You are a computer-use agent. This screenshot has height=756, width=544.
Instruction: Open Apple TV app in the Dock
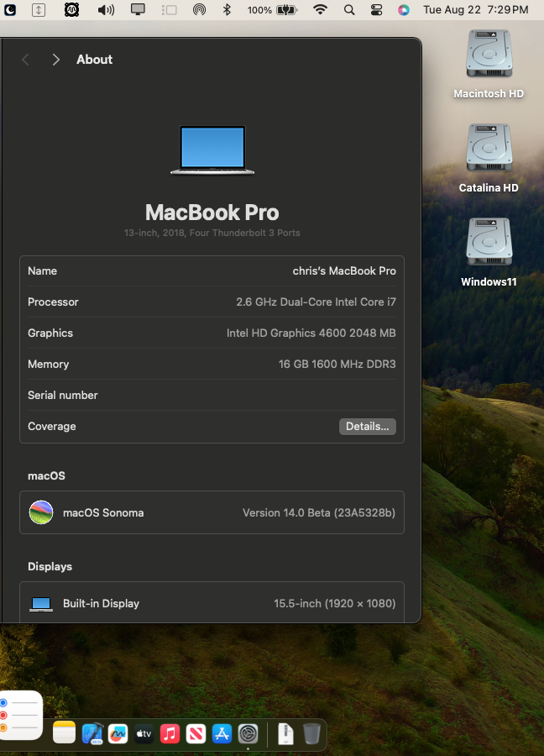click(144, 734)
